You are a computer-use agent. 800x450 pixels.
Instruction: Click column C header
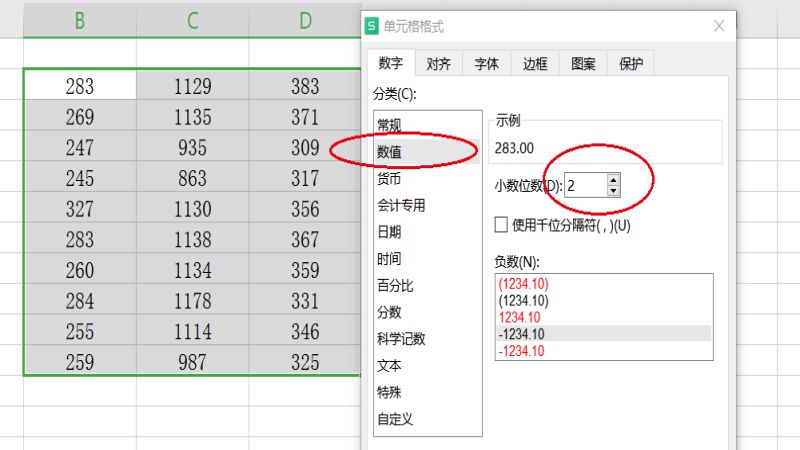pos(192,21)
